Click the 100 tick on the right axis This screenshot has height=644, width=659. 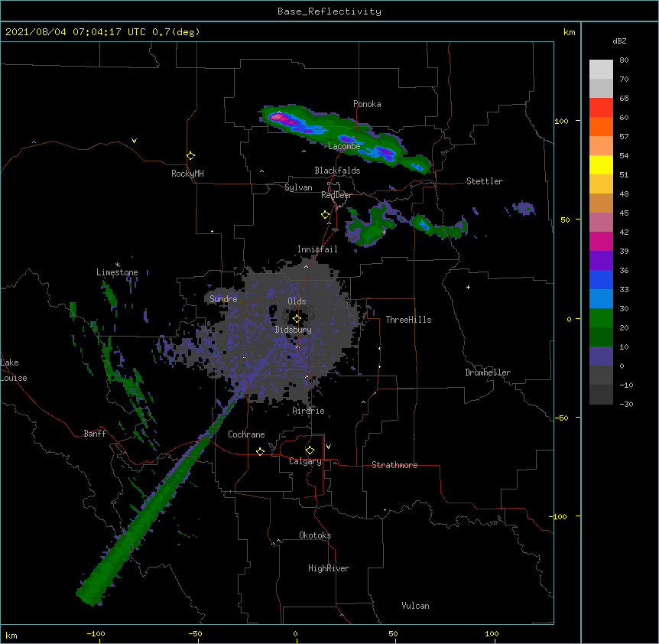point(561,121)
